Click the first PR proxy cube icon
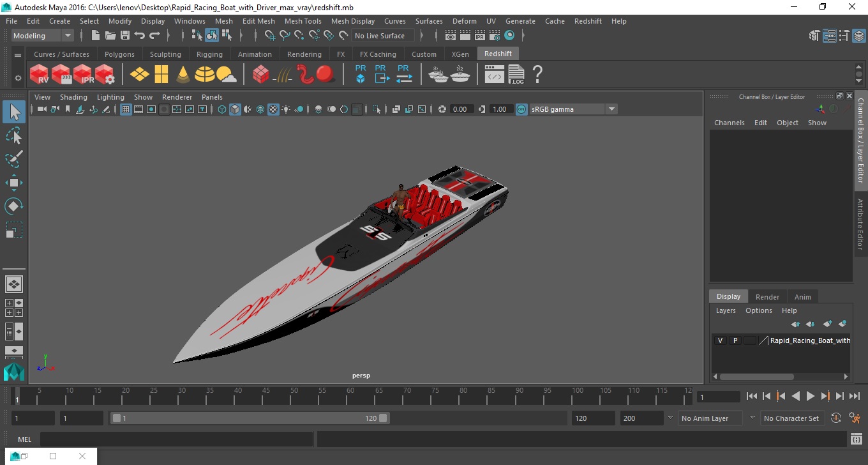The height and width of the screenshot is (465, 868). [361, 74]
